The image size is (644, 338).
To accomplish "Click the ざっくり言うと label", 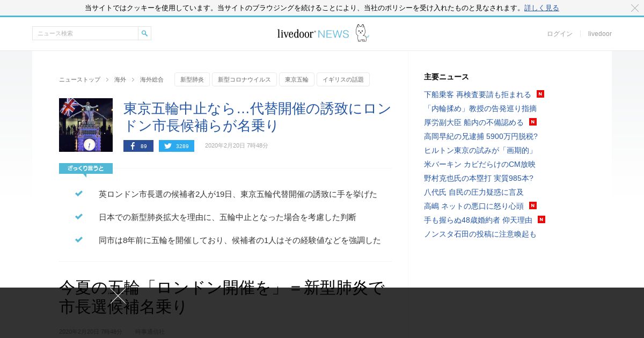I will [x=86, y=168].
